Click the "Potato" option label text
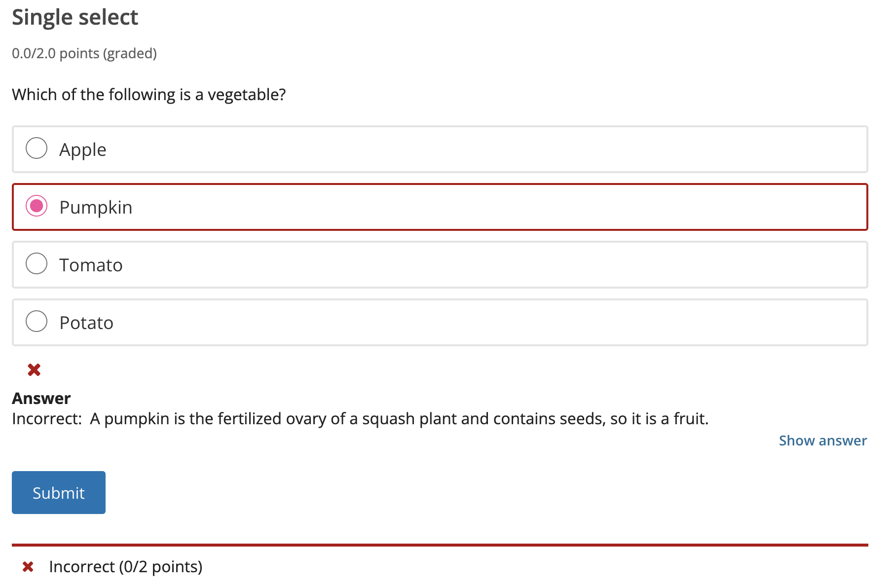Image resolution: width=893 pixels, height=588 pixels. click(x=86, y=323)
